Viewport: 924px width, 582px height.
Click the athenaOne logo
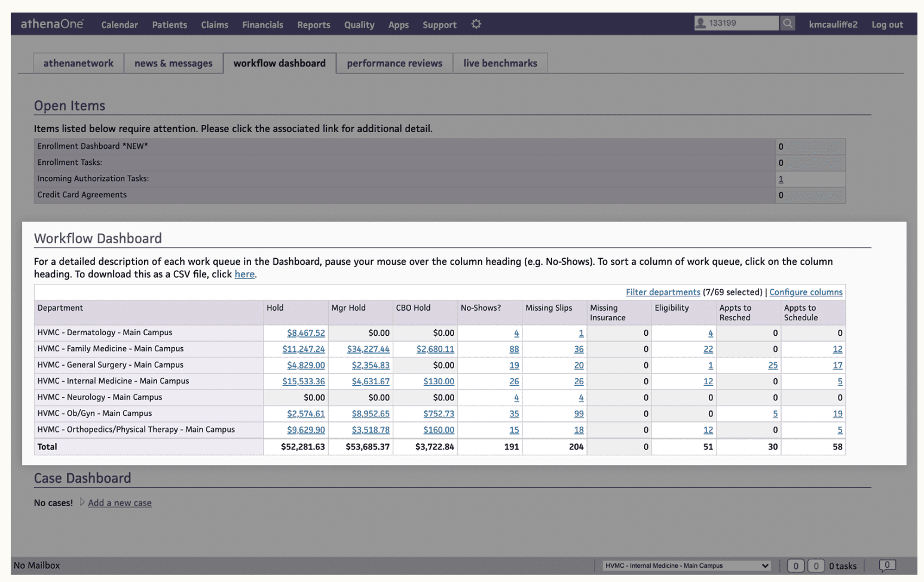click(52, 24)
